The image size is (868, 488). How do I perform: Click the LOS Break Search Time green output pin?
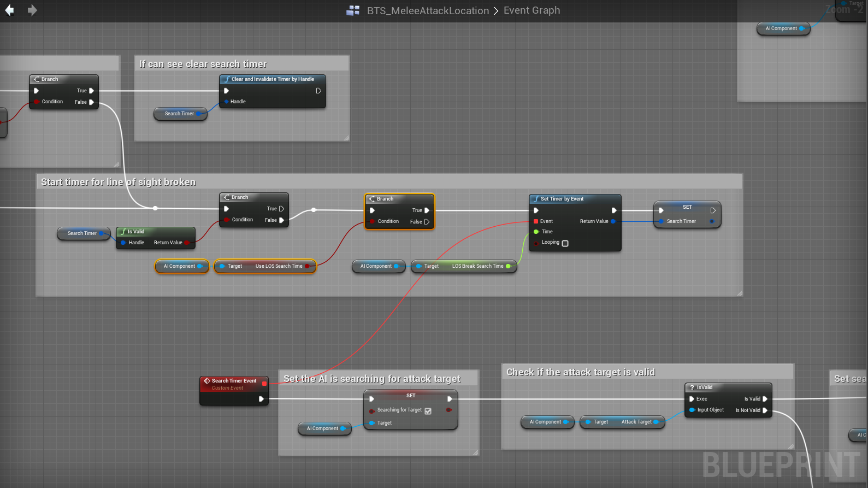point(509,266)
